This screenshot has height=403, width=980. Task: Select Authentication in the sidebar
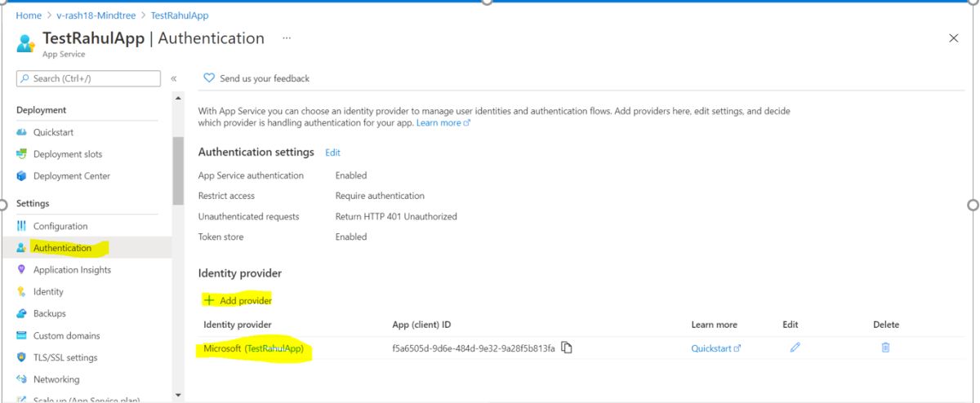[62, 248]
